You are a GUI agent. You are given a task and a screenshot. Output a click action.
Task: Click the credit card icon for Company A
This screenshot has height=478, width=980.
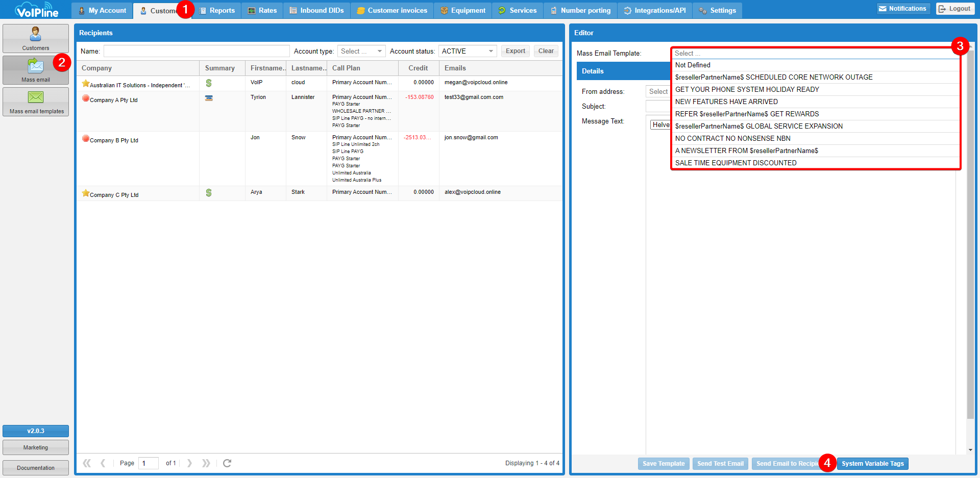(x=209, y=98)
